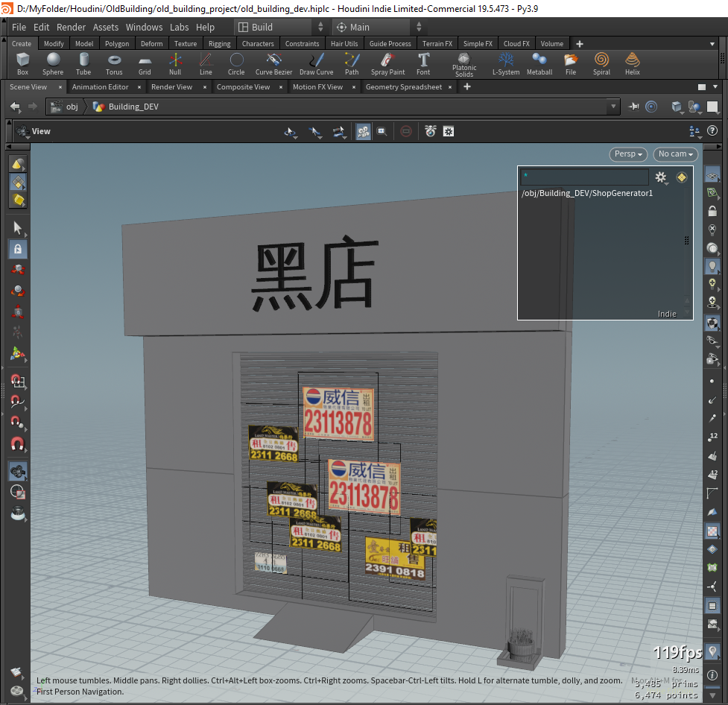The image size is (728, 705).
Task: Click the obj path button
Action: [66, 107]
